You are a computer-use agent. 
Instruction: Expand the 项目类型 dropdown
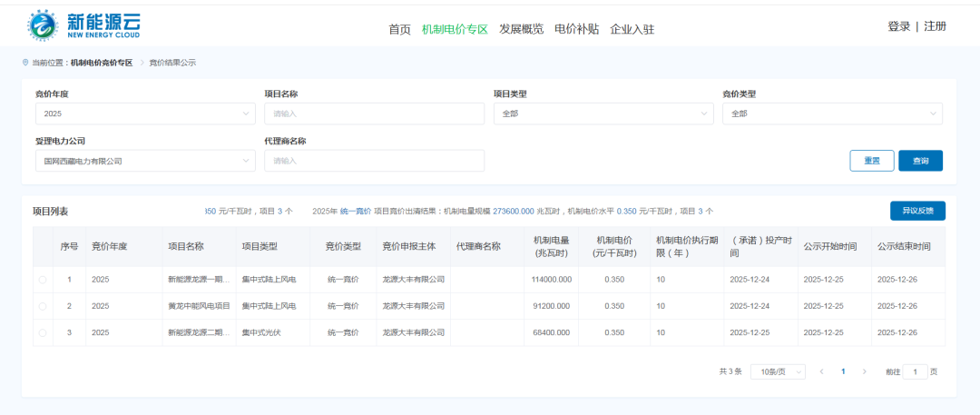pyautogui.click(x=603, y=114)
